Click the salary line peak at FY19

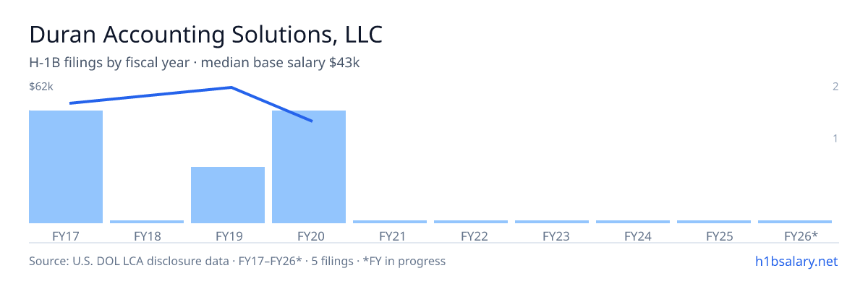click(x=231, y=87)
